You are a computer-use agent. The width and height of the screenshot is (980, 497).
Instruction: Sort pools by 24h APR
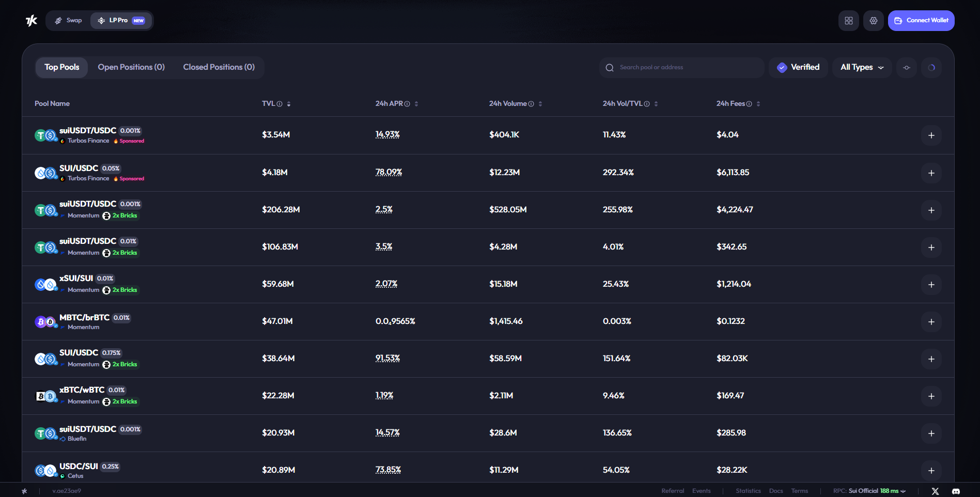coord(416,104)
